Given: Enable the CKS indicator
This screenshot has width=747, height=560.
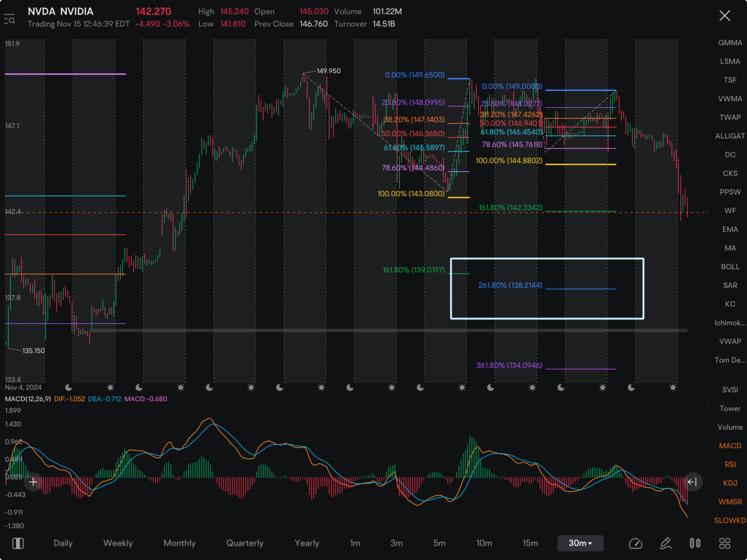Looking at the screenshot, I should coord(730,173).
